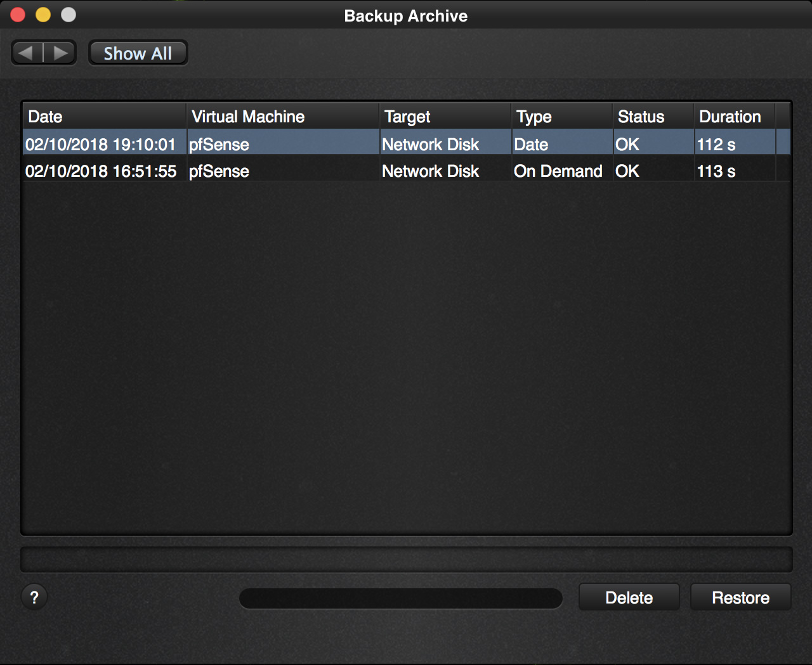The width and height of the screenshot is (812, 665).
Task: Click OK status of the 19:10:01 backup
Action: 627,145
